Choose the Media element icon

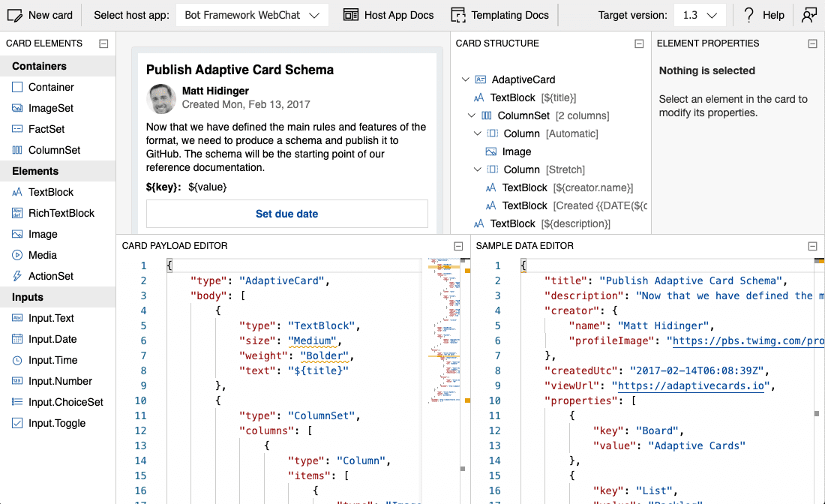click(17, 255)
